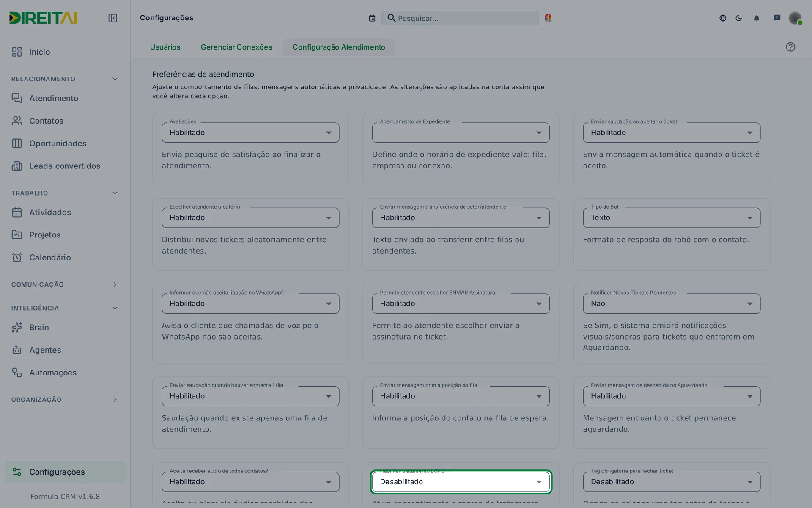Open the Agendamento de Expediente dropdown
Screen dimensions: 812x508
click(461, 133)
